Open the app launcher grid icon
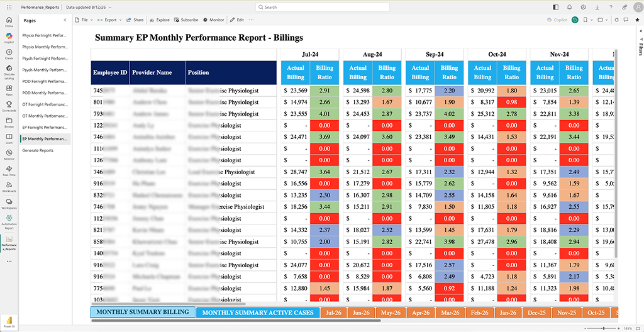 pos(9,7)
